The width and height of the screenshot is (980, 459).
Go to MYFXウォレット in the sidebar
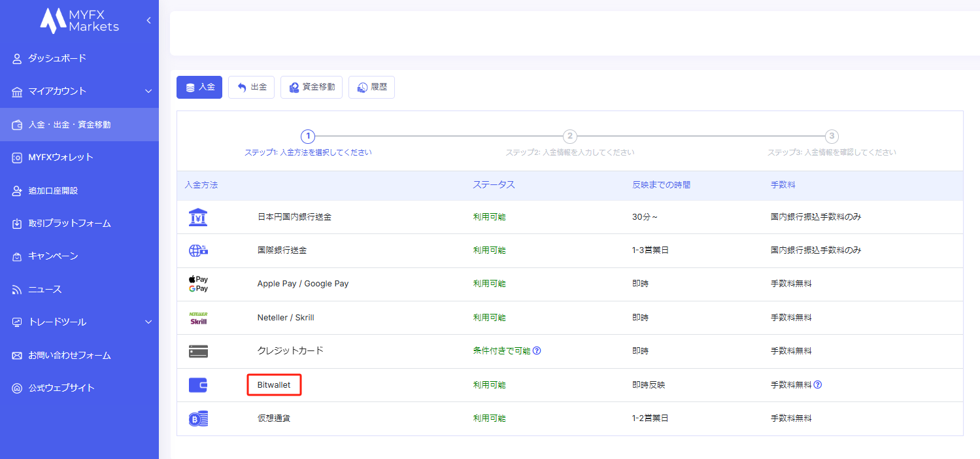pyautogui.click(x=60, y=157)
